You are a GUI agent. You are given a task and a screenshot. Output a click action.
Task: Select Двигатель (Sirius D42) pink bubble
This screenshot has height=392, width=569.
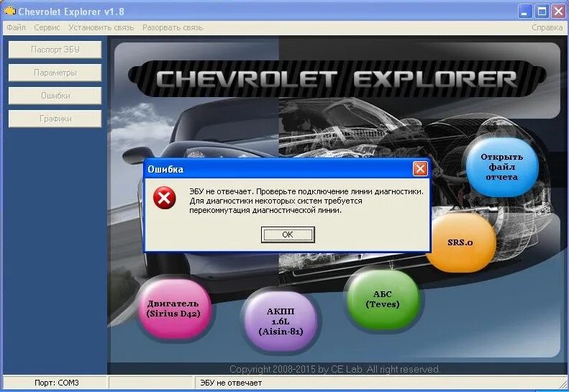173,309
